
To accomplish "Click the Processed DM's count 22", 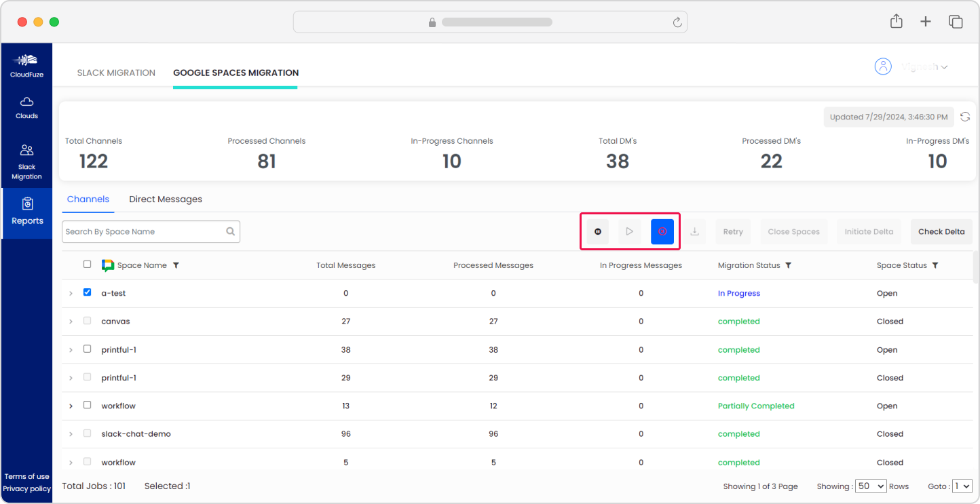I will [x=772, y=161].
